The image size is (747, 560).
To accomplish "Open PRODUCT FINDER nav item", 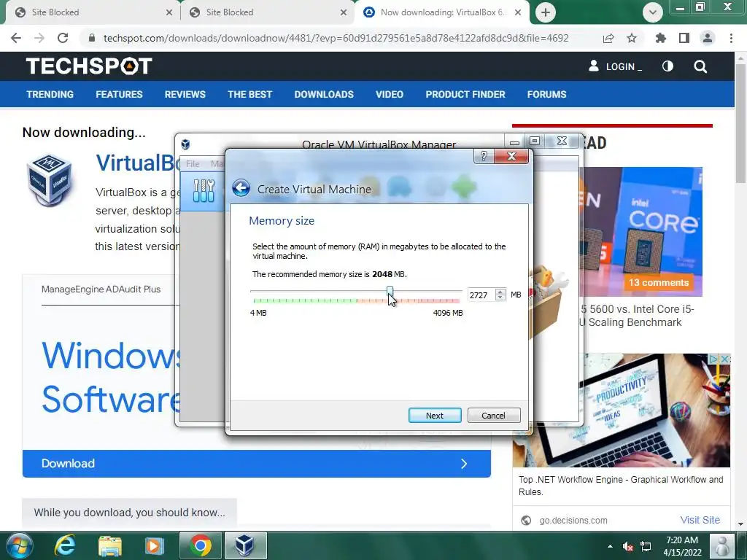I will 465,94.
